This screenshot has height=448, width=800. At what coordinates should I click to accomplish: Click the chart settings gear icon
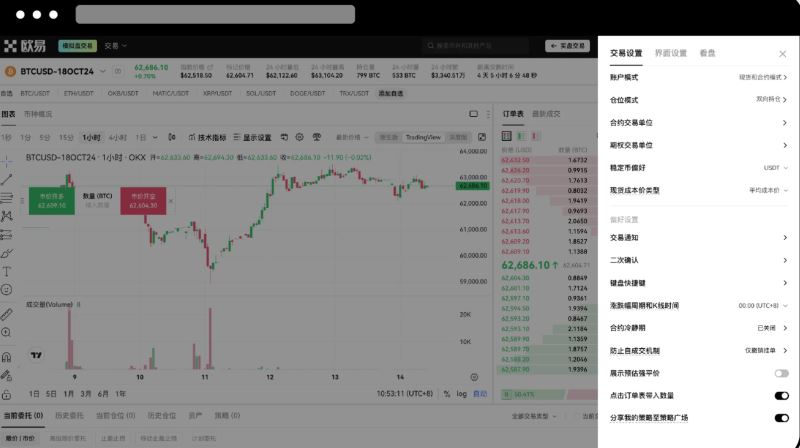pyautogui.click(x=299, y=137)
